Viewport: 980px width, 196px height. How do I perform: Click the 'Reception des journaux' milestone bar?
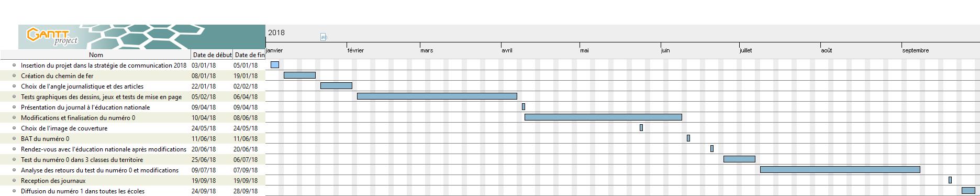coord(950,180)
